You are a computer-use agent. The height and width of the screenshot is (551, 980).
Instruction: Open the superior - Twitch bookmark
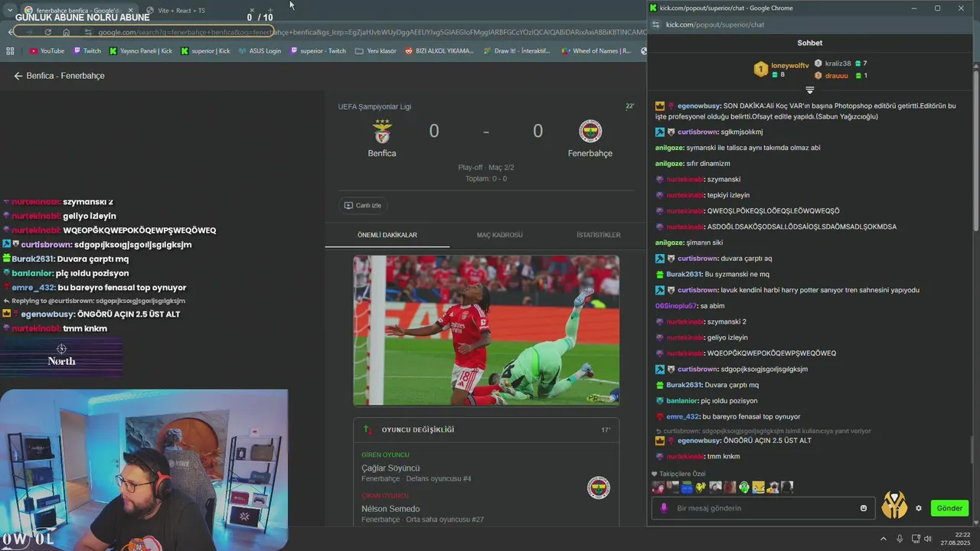(318, 51)
